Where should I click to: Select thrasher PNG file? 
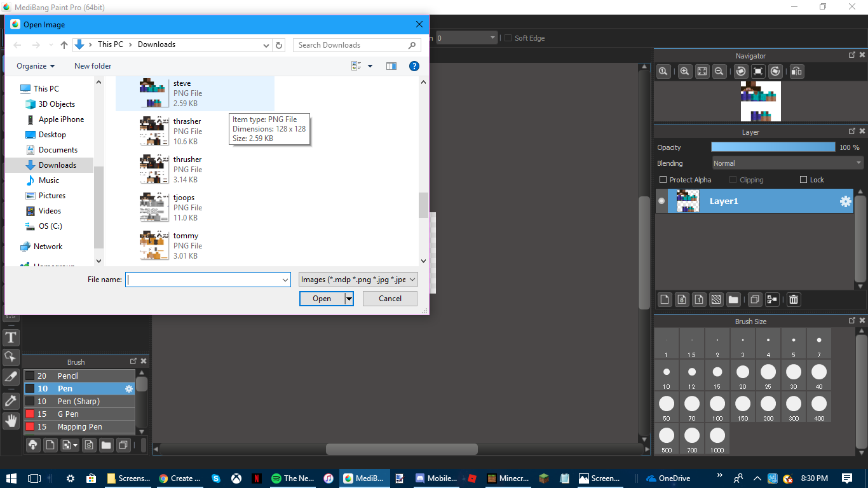point(195,131)
